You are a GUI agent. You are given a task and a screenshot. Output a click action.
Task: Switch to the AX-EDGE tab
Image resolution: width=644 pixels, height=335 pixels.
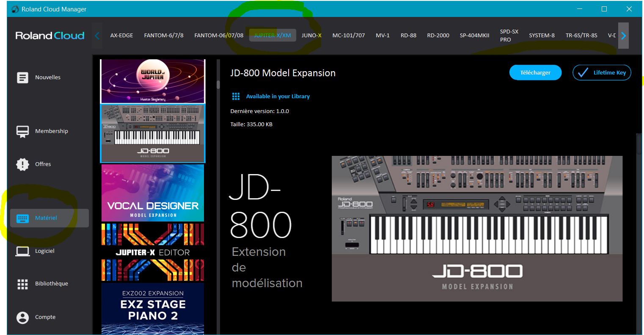click(x=121, y=36)
